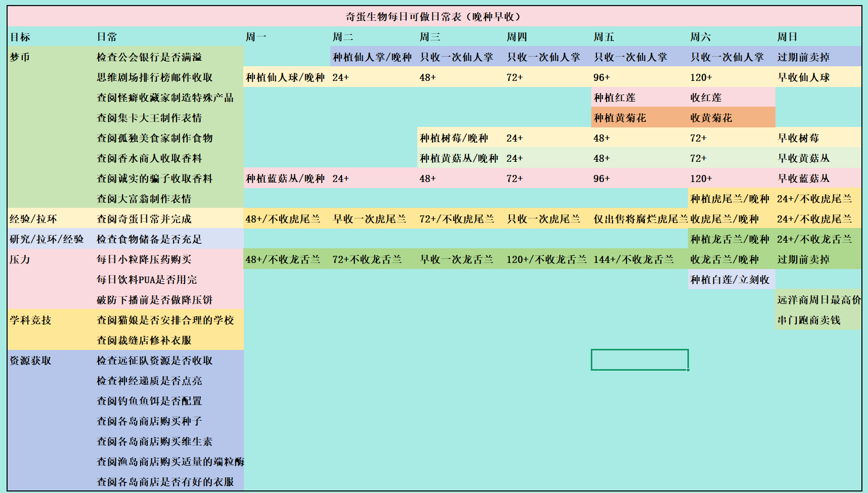Click the empty green-outlined selected cell
The width and height of the screenshot is (868, 493).
point(639,360)
